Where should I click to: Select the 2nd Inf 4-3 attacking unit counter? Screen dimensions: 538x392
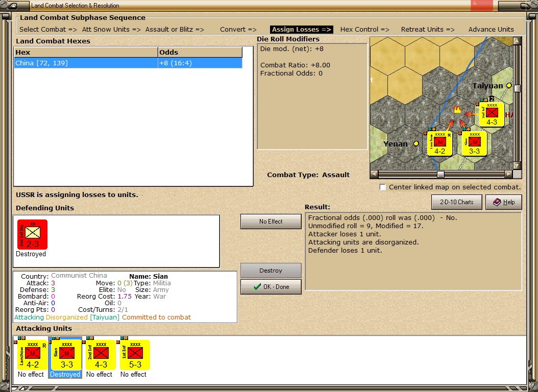click(101, 355)
